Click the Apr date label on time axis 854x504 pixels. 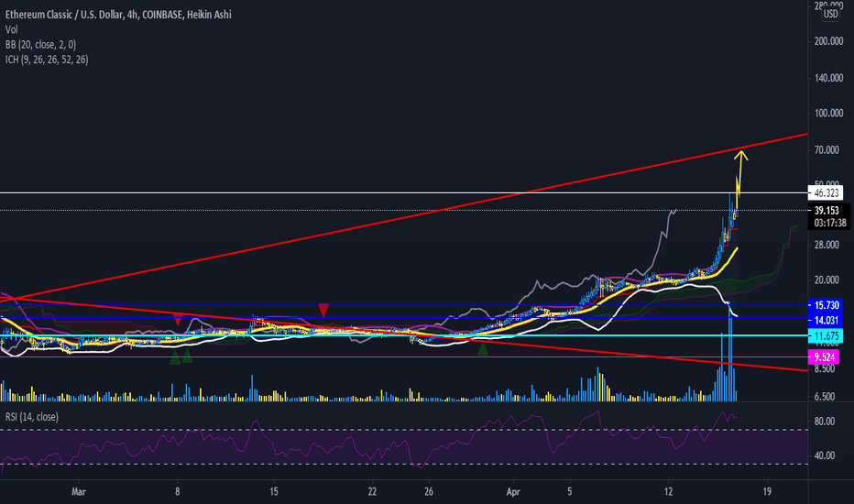click(x=513, y=491)
